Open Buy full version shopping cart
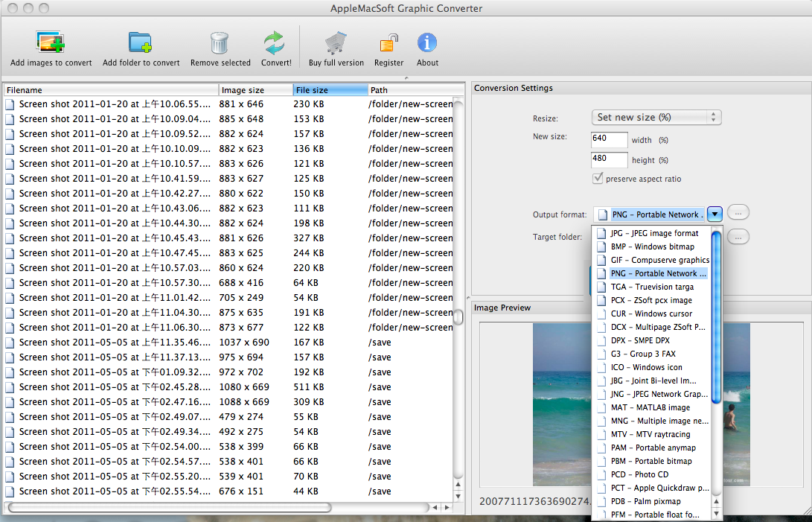 tap(336, 43)
